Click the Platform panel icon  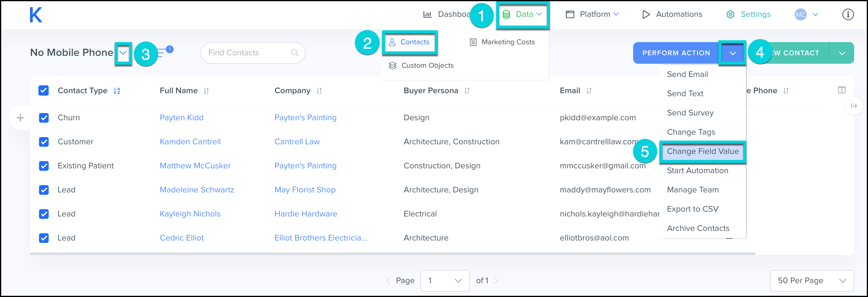[x=569, y=14]
